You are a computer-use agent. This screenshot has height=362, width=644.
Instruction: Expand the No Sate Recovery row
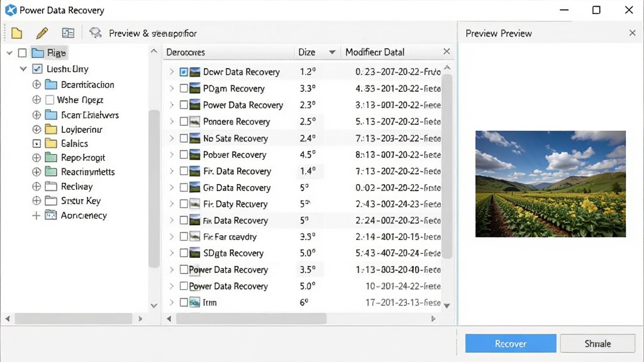point(172,138)
